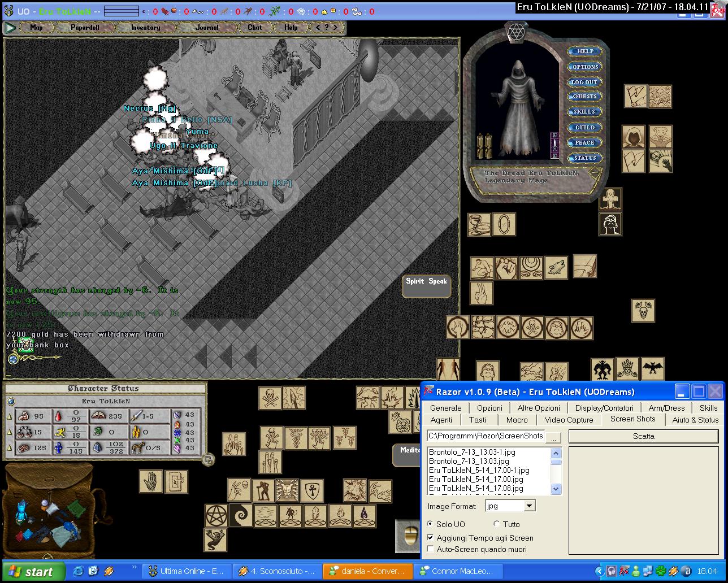The height and width of the screenshot is (583, 728).
Task: Click the oval mirror spell icon
Action: [x=504, y=224]
